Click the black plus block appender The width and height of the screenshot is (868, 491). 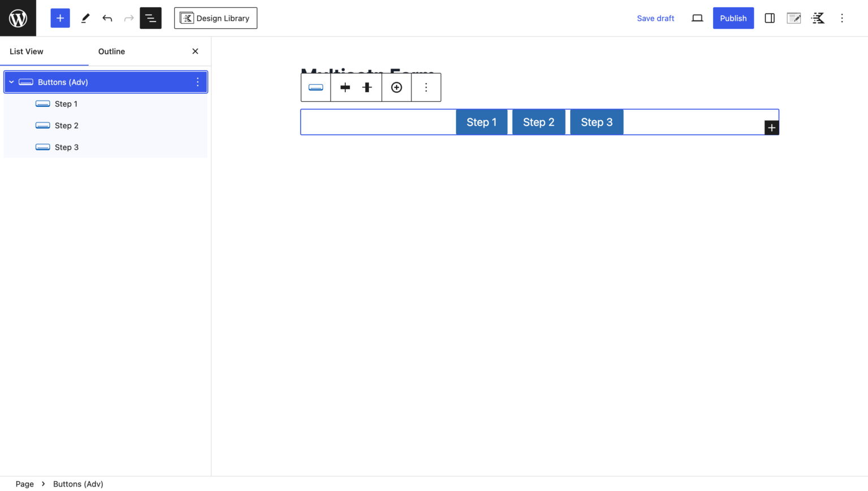(x=771, y=128)
